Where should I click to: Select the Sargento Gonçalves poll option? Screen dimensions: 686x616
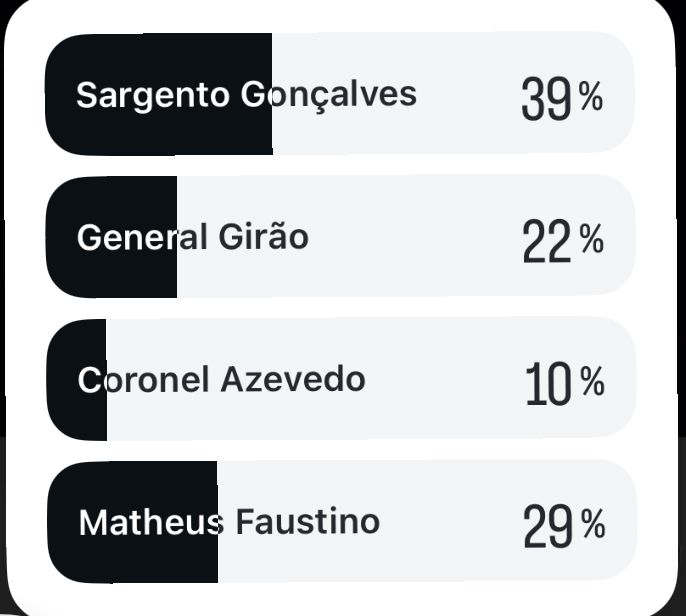(340, 94)
